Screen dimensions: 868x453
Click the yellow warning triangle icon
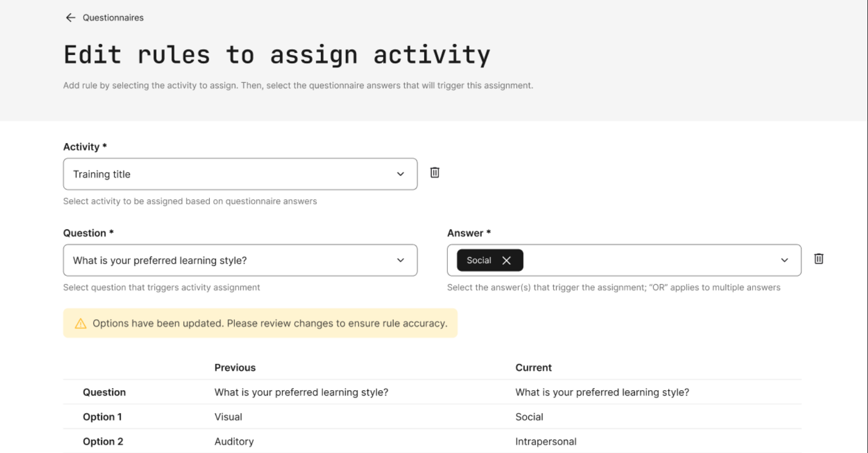pyautogui.click(x=80, y=324)
